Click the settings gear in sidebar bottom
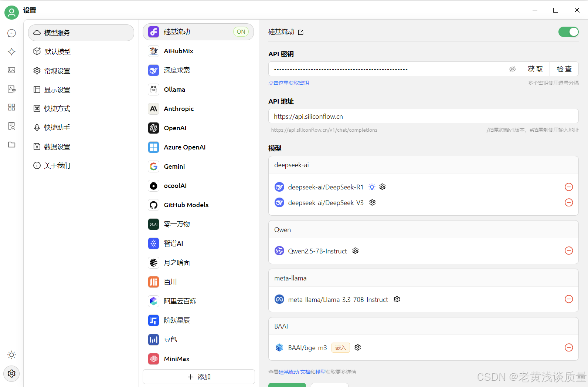The height and width of the screenshot is (387, 588). 11,374
